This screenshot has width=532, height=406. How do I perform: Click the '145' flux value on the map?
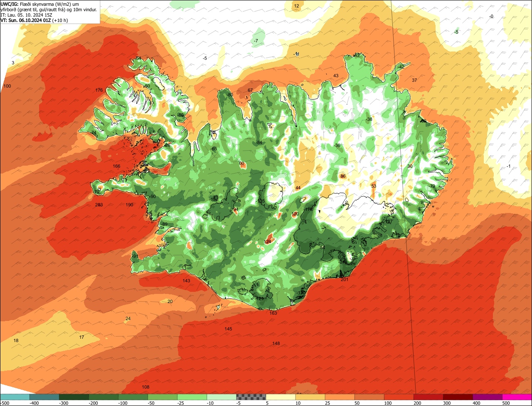pos(228,329)
